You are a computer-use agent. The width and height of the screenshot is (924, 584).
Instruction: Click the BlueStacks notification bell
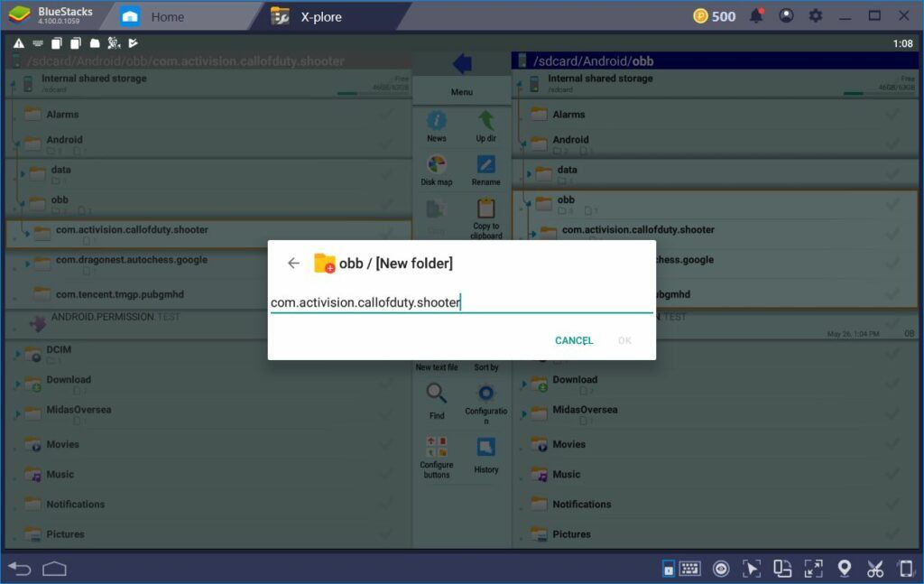click(756, 16)
